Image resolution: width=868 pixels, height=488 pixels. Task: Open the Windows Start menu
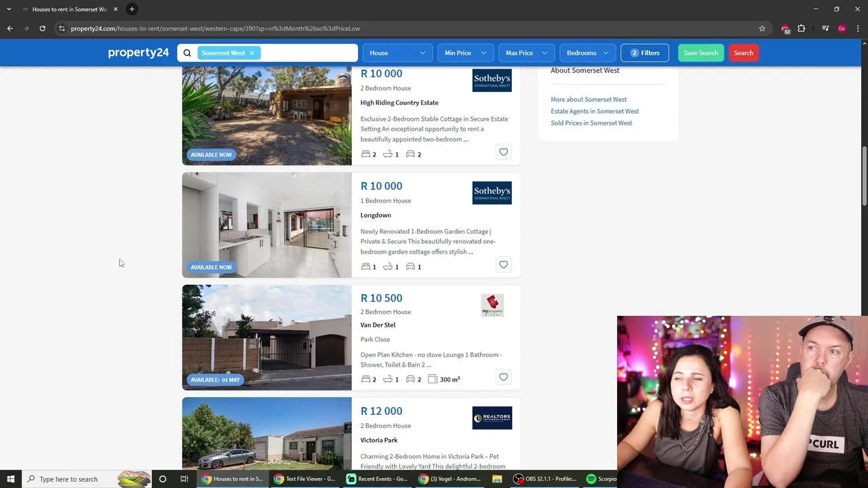pos(10,479)
